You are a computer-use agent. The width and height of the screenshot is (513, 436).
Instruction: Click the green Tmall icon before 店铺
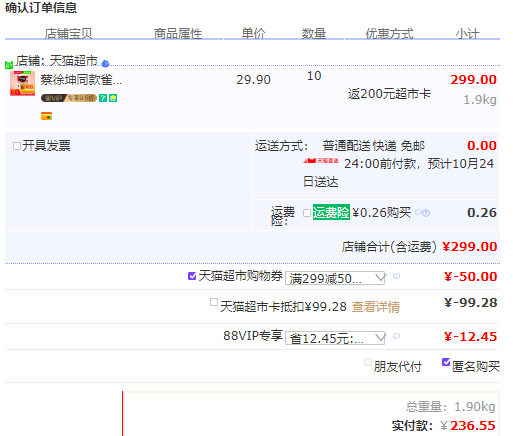click(x=9, y=65)
